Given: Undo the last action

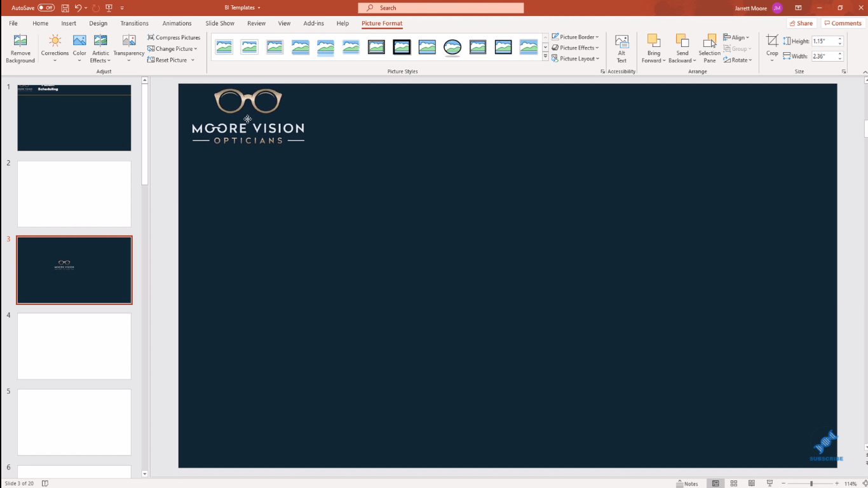Looking at the screenshot, I should click(x=78, y=8).
